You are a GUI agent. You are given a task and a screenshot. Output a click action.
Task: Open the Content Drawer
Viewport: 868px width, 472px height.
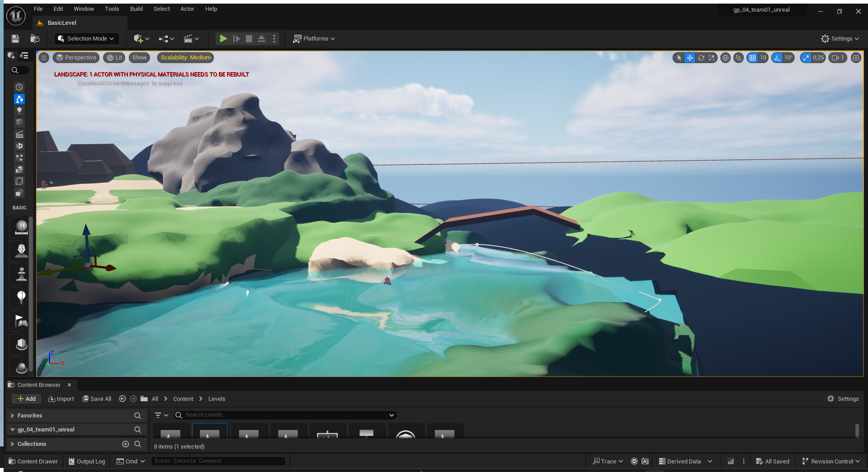click(33, 461)
